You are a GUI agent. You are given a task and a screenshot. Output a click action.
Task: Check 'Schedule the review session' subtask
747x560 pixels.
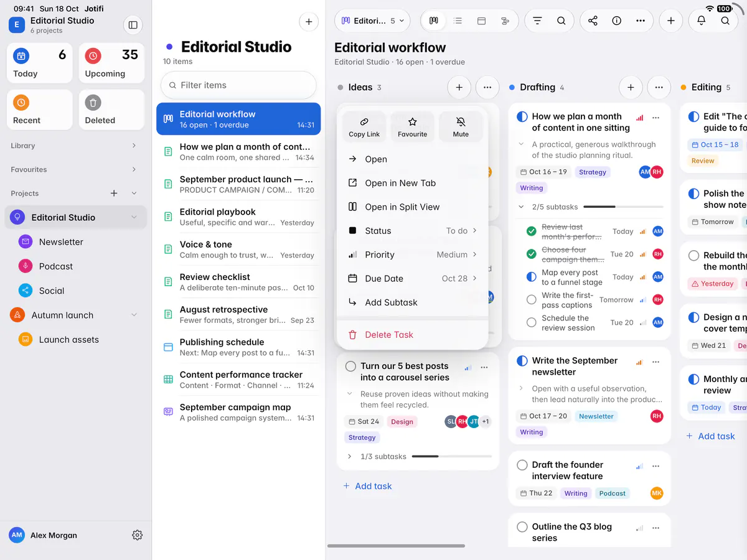[x=531, y=322]
